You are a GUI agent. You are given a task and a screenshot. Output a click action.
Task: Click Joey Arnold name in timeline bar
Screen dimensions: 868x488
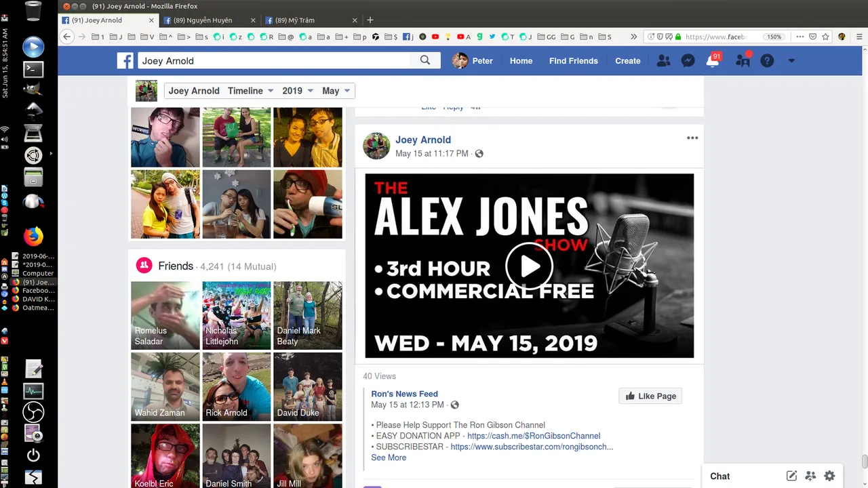194,91
